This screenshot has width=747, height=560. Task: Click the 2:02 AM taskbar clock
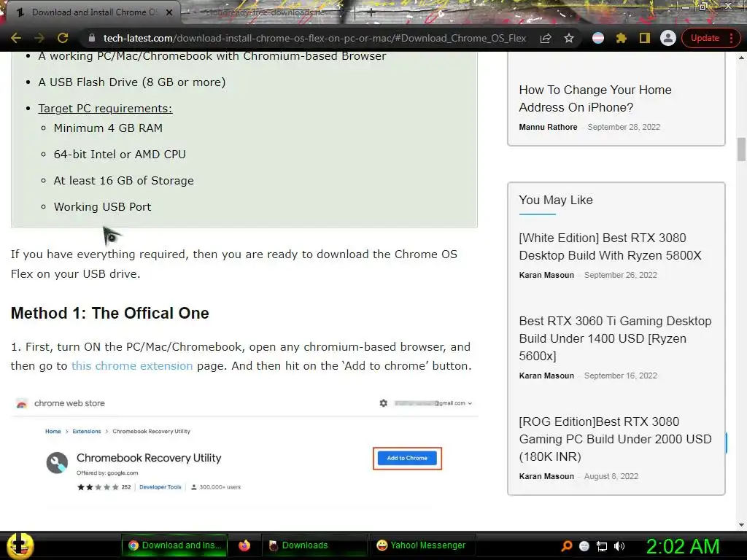(682, 547)
